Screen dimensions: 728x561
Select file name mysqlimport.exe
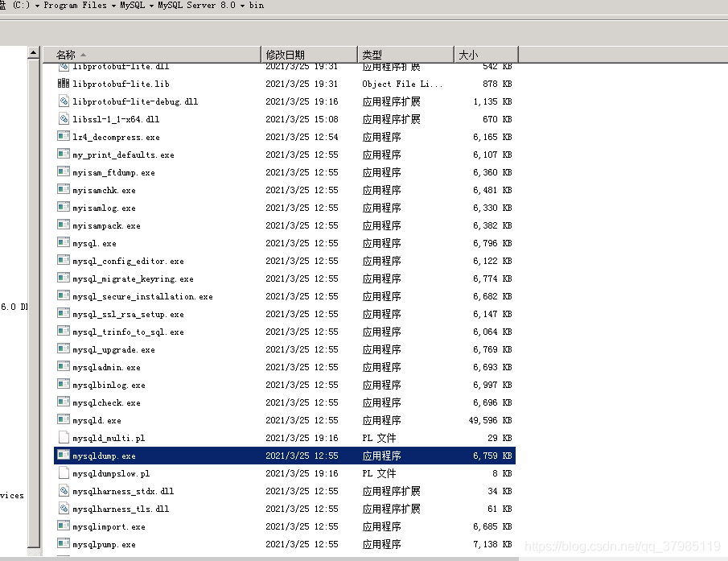[x=109, y=526]
